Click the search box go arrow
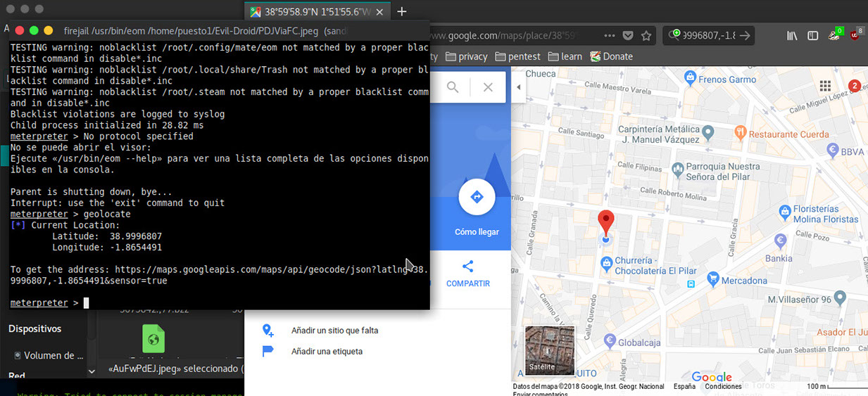Viewport: 868px width, 396px height. tap(746, 36)
